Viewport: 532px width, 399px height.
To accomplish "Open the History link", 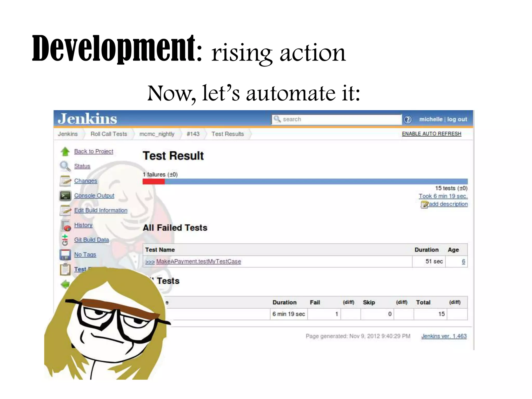I will pyautogui.click(x=83, y=225).
